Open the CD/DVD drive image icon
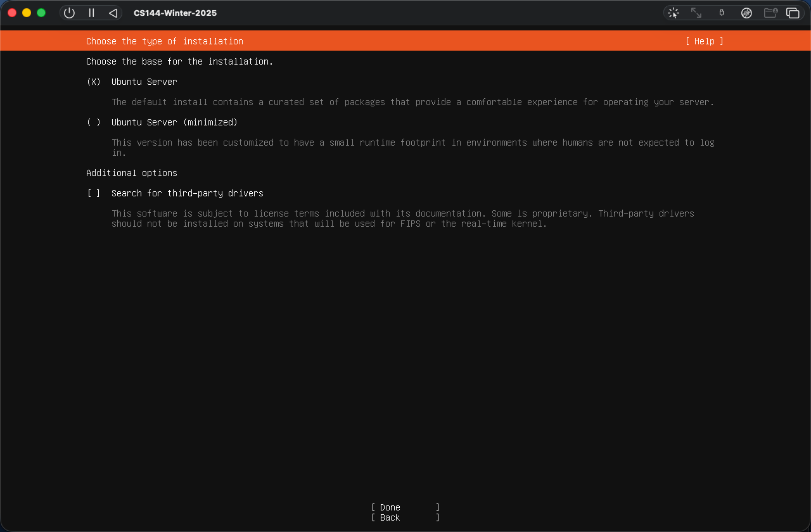Screen dimensions: 811x532 [x=746, y=13]
